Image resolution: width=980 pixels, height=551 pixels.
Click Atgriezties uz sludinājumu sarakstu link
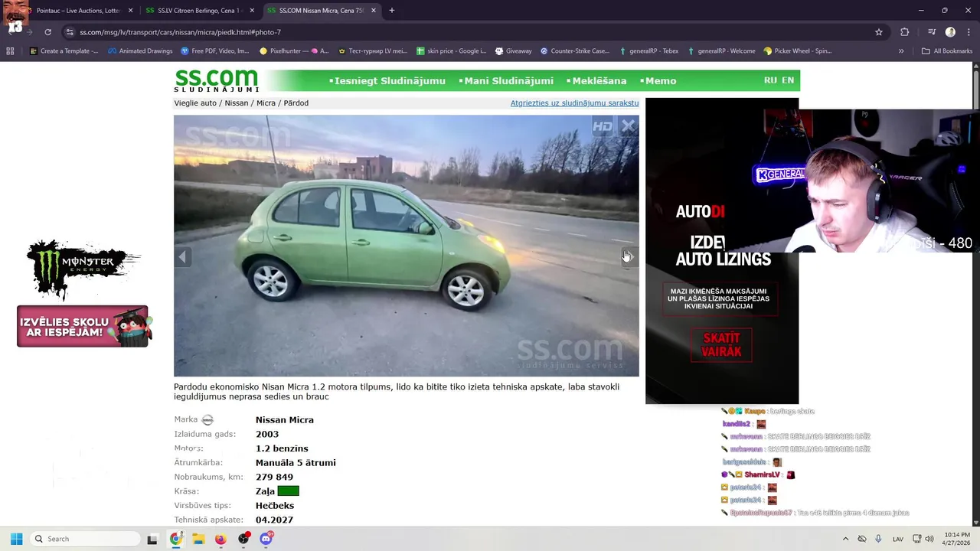pyautogui.click(x=574, y=103)
